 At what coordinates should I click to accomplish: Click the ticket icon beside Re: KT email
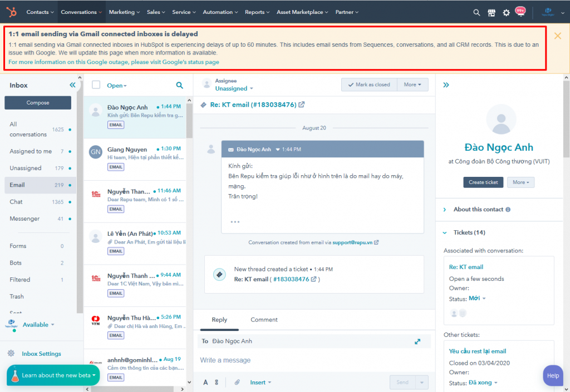pyautogui.click(x=204, y=105)
